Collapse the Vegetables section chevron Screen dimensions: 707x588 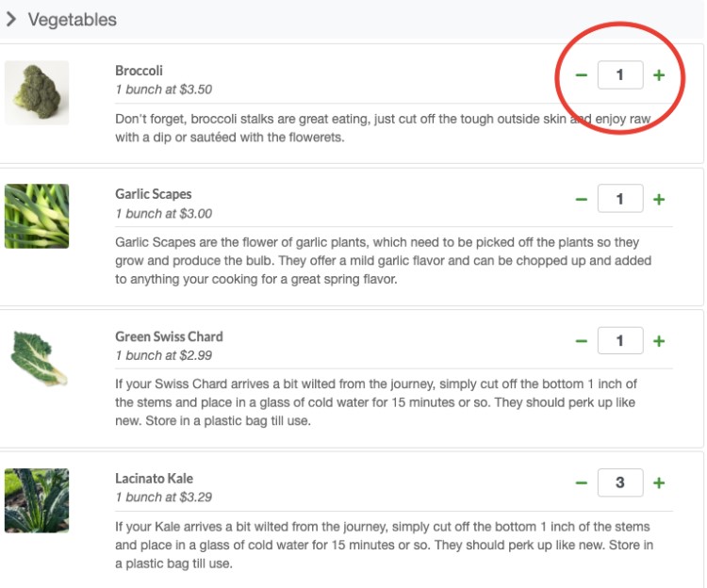tap(11, 19)
